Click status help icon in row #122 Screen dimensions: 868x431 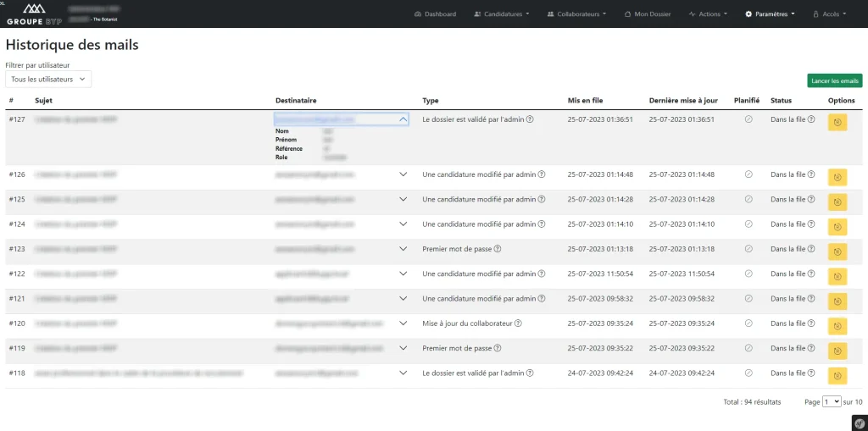[x=811, y=274]
